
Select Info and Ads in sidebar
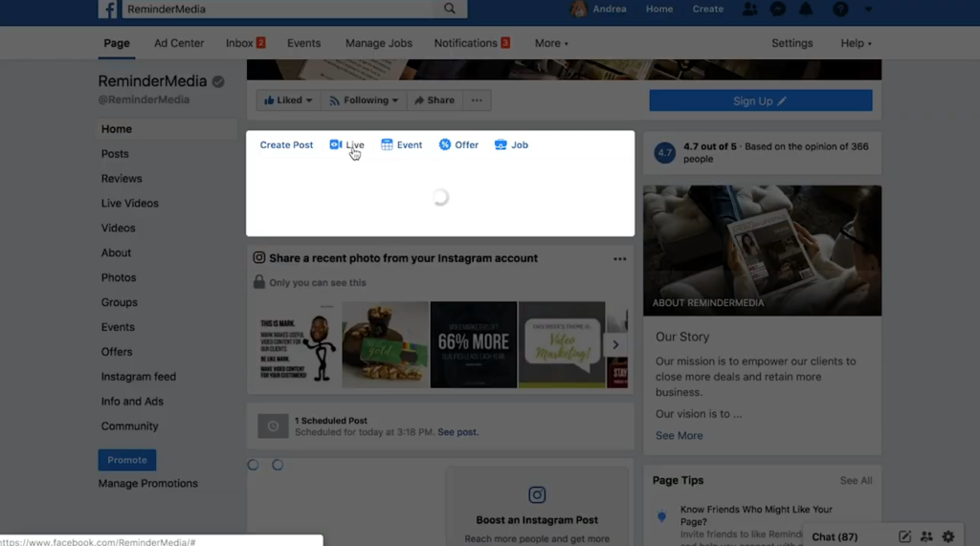click(132, 401)
